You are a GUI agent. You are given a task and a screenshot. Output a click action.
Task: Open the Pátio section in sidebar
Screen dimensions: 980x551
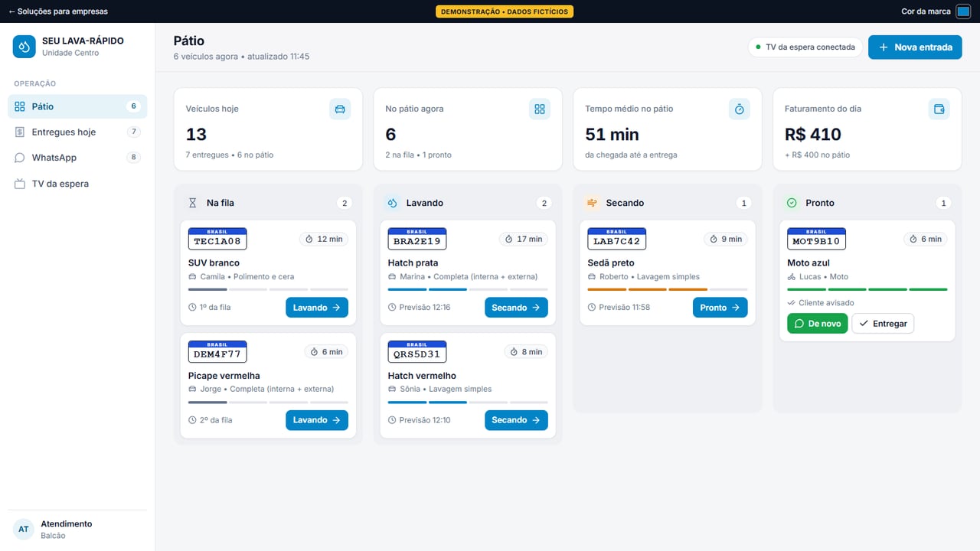(x=77, y=106)
